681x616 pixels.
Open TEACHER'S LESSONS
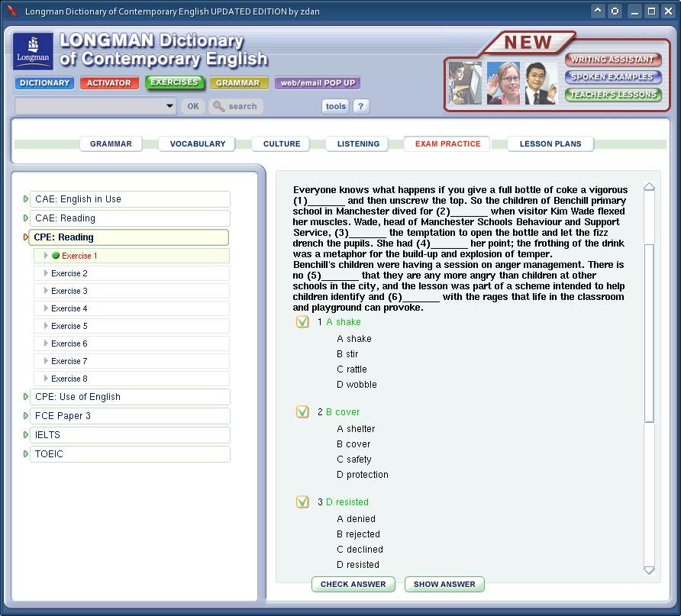[613, 94]
